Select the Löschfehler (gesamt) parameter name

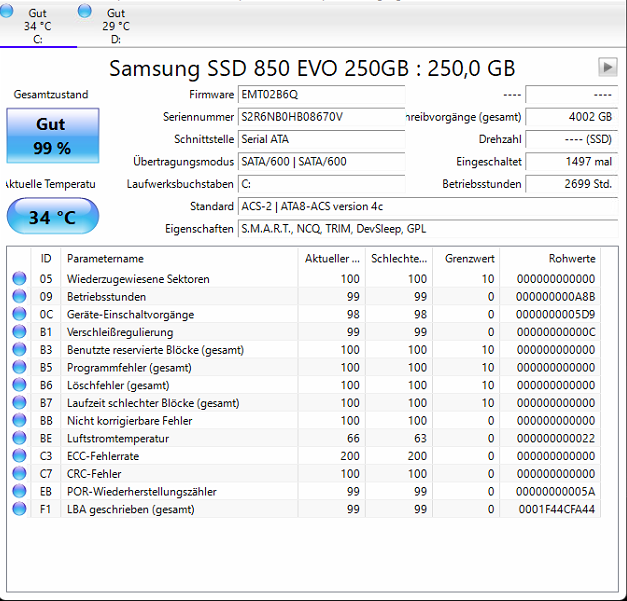[118, 385]
